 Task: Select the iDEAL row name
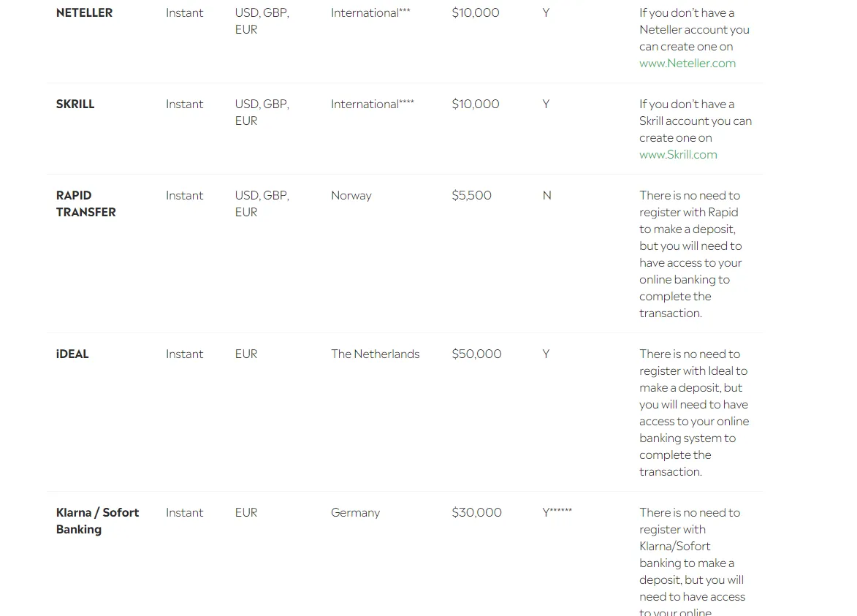tap(72, 354)
